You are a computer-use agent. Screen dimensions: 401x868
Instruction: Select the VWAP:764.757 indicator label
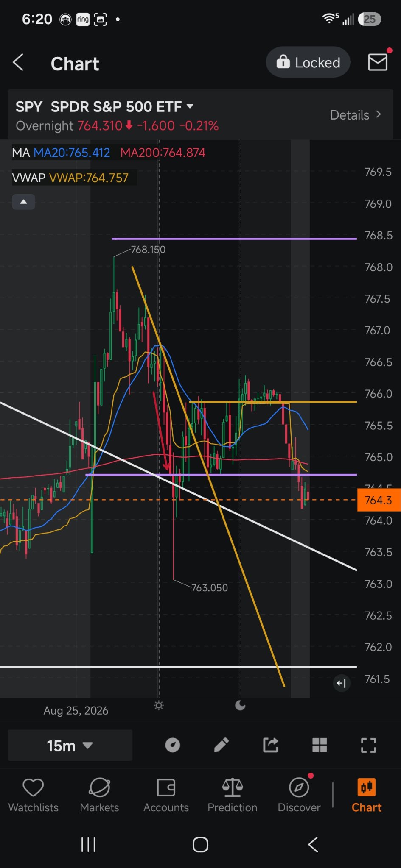pyautogui.click(x=89, y=178)
